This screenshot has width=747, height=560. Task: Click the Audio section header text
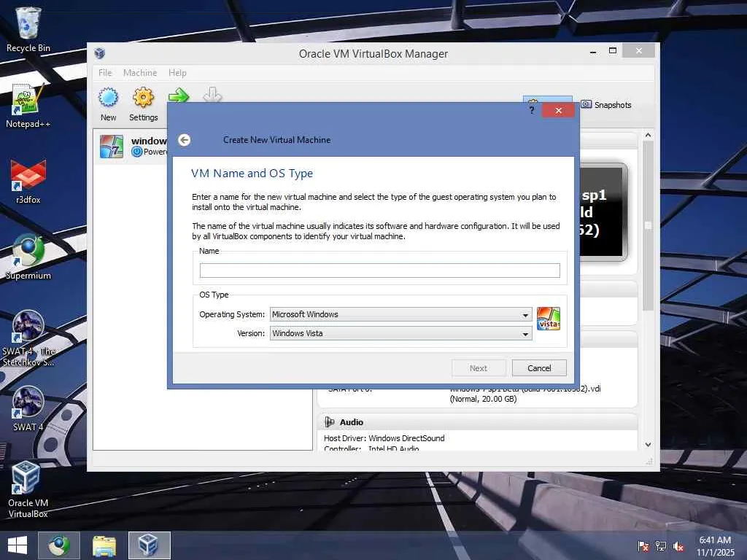352,422
